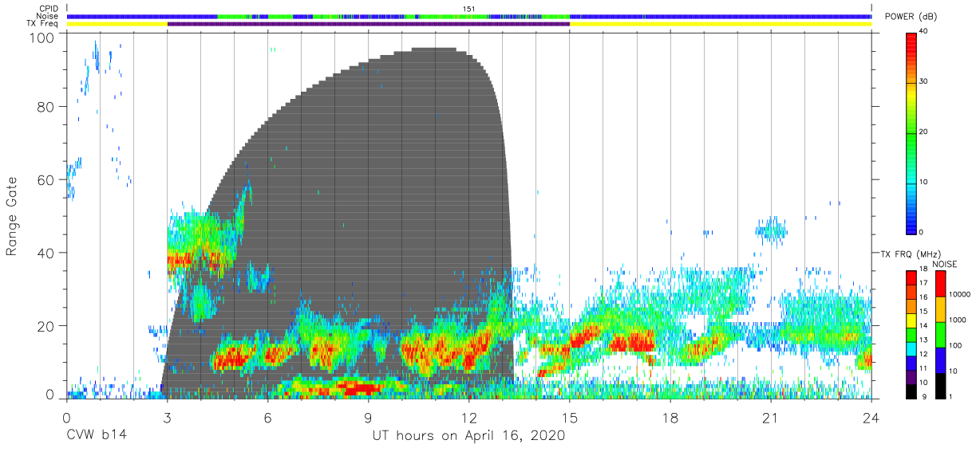980x452 pixels.
Task: Click the CPID label at top left
Action: click(x=49, y=8)
